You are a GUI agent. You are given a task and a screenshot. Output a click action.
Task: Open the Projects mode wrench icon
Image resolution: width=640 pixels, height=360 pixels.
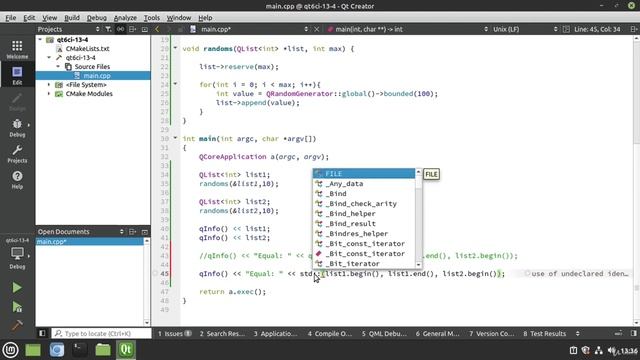click(x=17, y=154)
